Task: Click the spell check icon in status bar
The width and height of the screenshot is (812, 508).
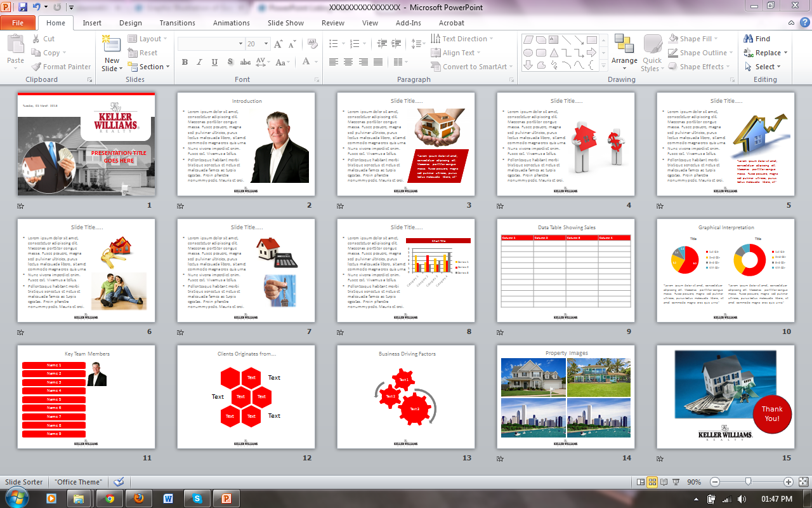Action: [x=119, y=482]
